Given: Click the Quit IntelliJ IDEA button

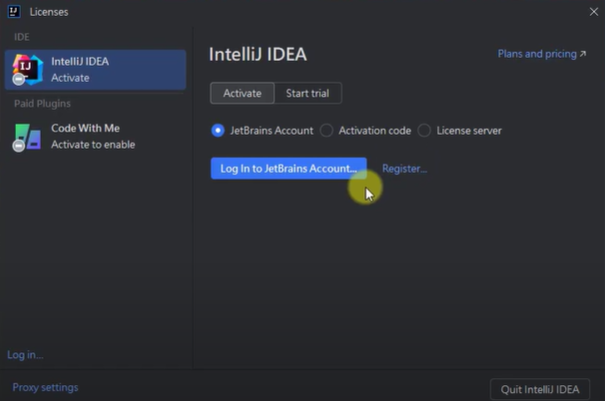Looking at the screenshot, I should click(540, 389).
